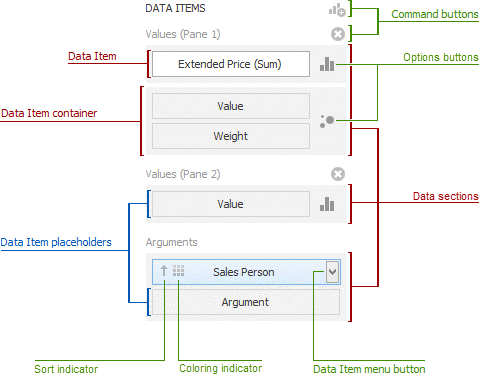
Task: Click the DATA ITEMS header
Action: [175, 8]
